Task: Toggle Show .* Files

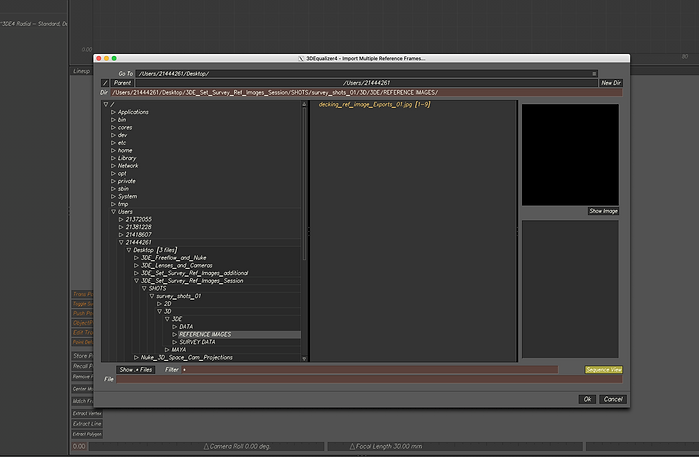Action: tap(136, 370)
